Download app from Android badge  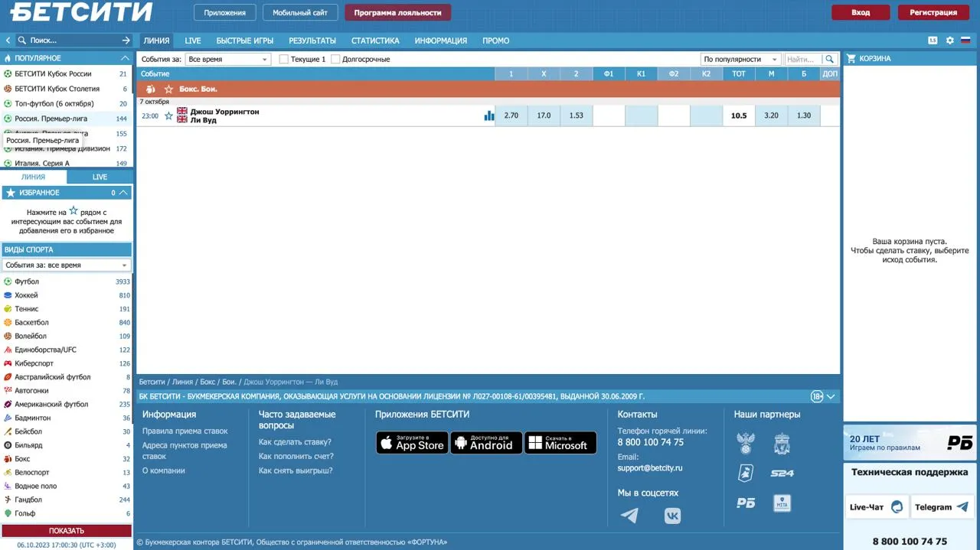tap(486, 443)
